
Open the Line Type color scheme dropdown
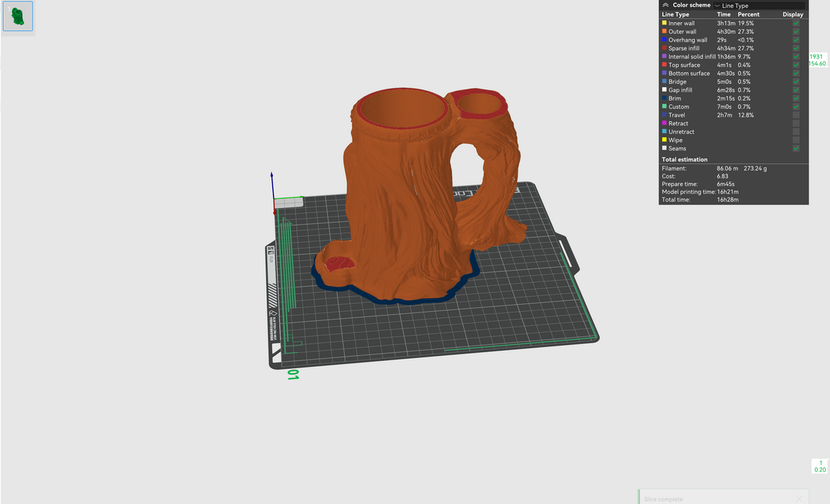[x=756, y=6]
